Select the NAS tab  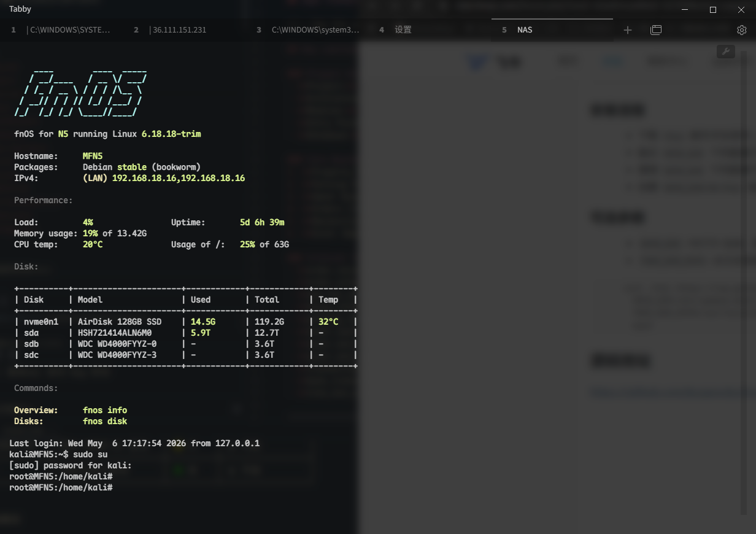[x=552, y=30]
